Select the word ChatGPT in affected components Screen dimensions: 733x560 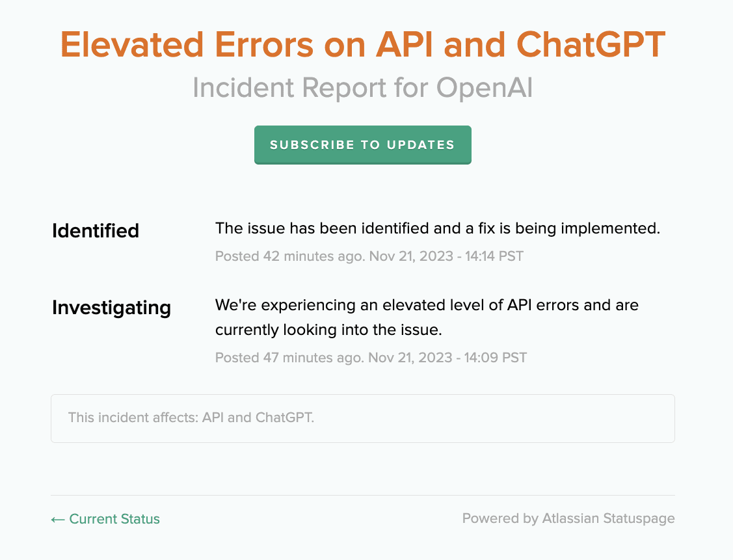pos(285,418)
